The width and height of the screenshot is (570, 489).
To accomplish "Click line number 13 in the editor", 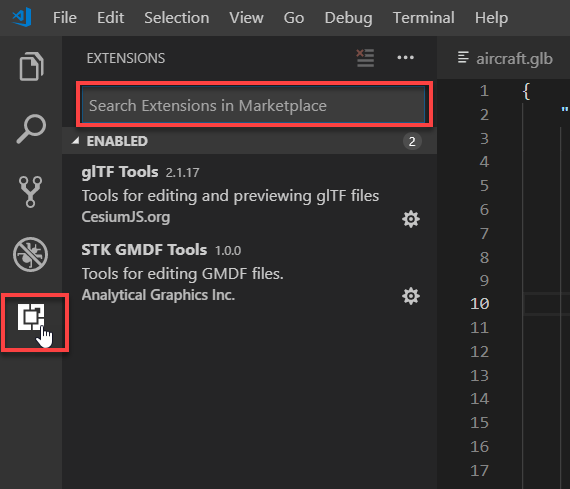I will [479, 375].
